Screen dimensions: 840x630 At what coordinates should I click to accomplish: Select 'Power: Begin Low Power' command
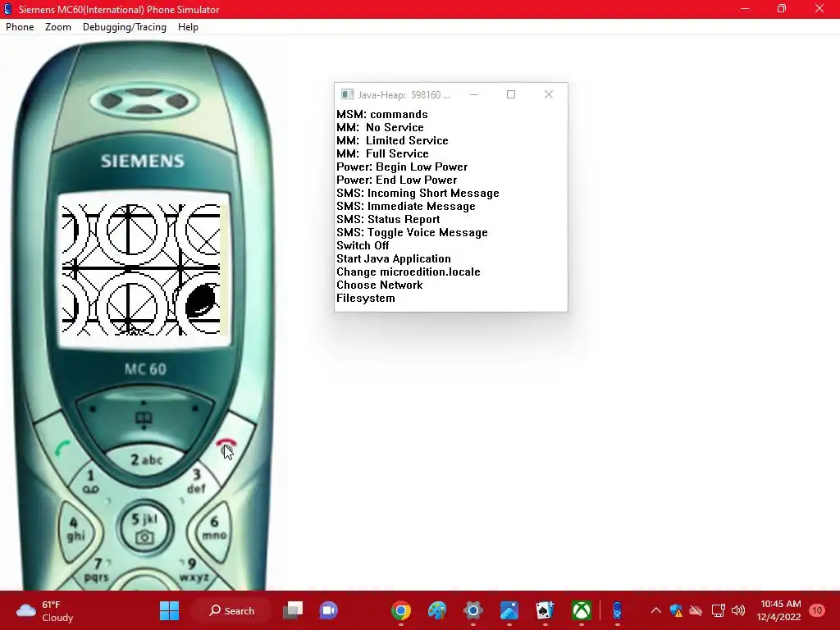[x=402, y=167]
